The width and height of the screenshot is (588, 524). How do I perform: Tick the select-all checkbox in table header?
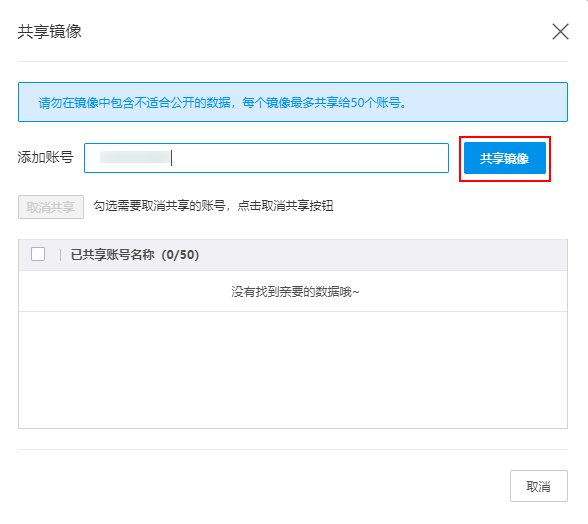coord(38,254)
